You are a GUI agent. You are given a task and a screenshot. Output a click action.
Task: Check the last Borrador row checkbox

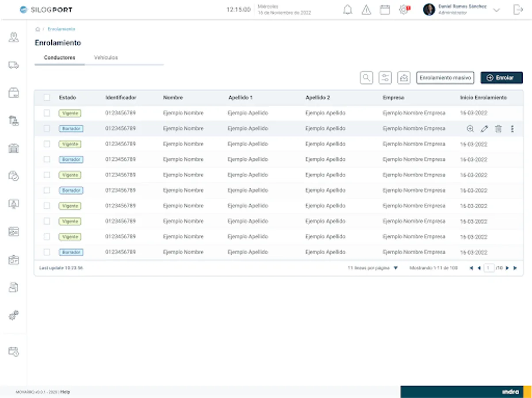pyautogui.click(x=47, y=252)
